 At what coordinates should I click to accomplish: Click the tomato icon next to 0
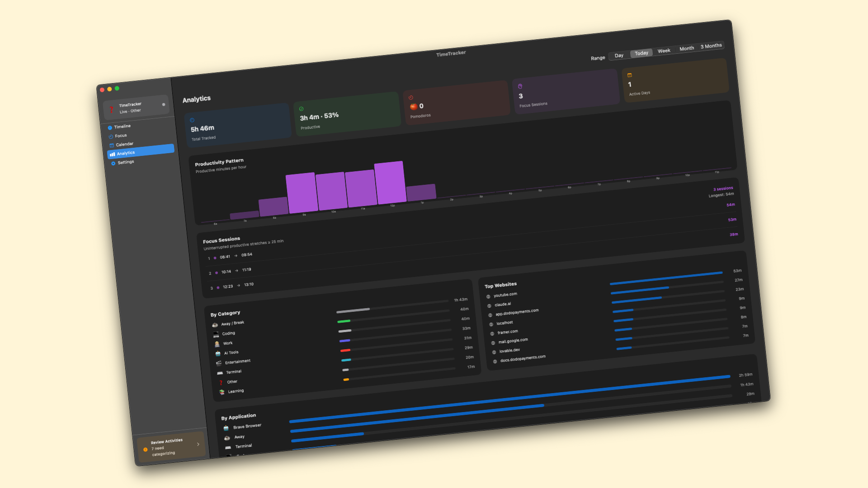[x=414, y=107]
